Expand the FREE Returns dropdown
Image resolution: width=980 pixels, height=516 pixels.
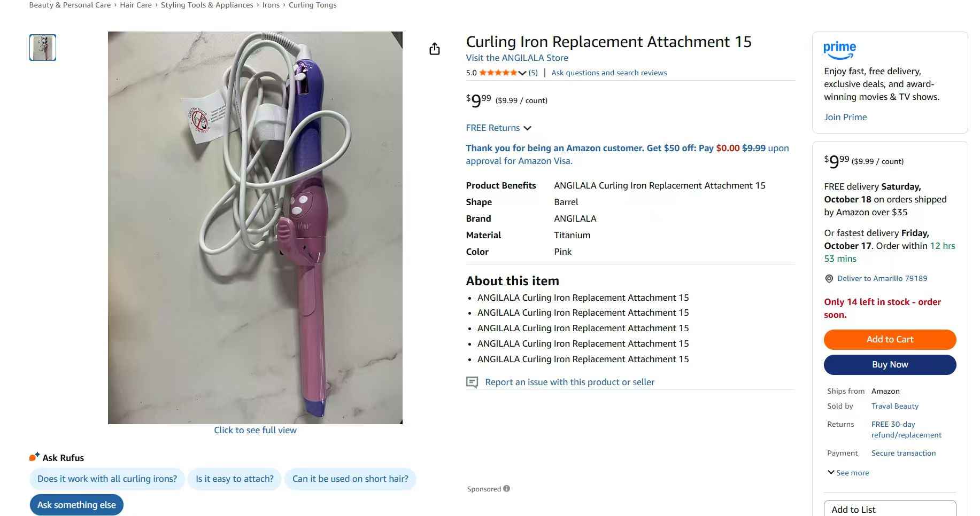point(527,128)
